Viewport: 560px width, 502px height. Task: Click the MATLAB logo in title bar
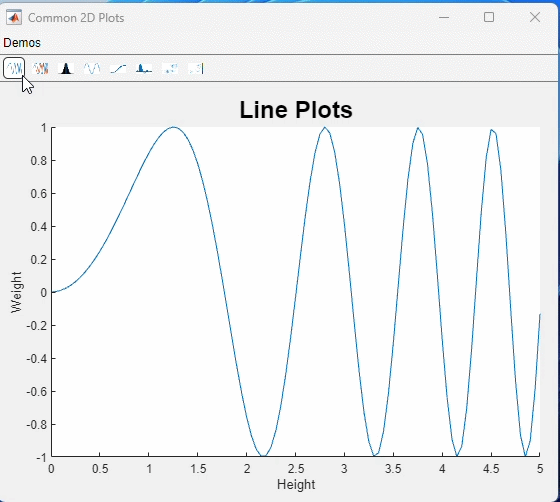click(14, 17)
